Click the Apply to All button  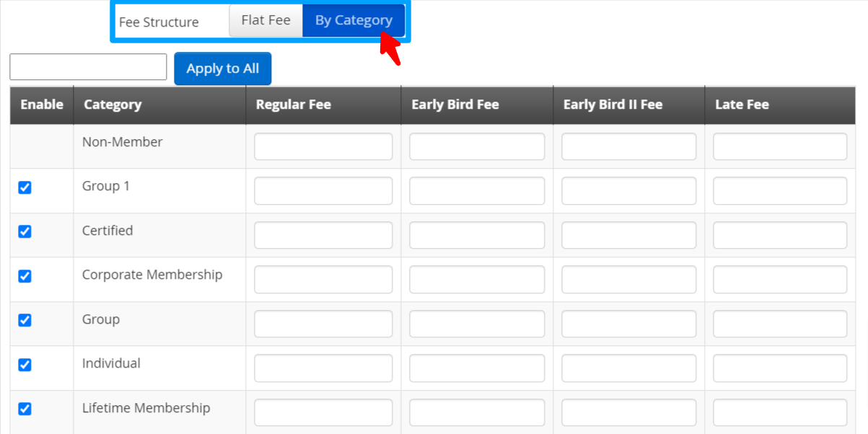coord(222,68)
